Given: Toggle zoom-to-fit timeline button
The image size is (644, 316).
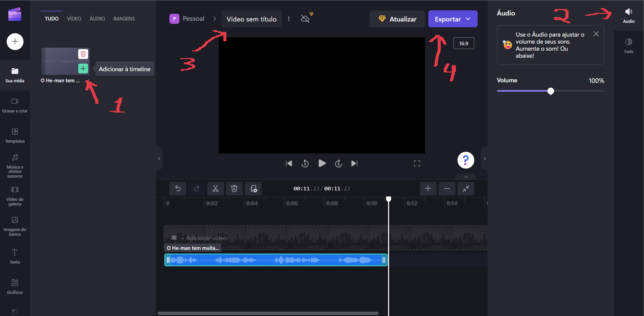Looking at the screenshot, I should [x=466, y=189].
